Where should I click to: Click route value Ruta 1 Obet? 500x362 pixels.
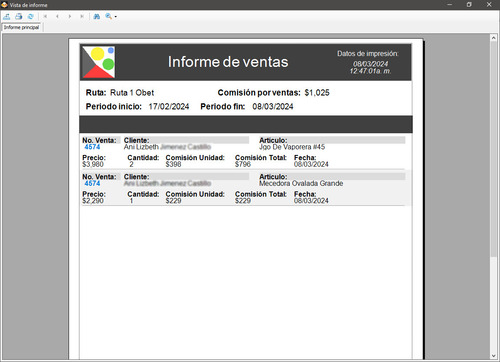[x=132, y=93]
